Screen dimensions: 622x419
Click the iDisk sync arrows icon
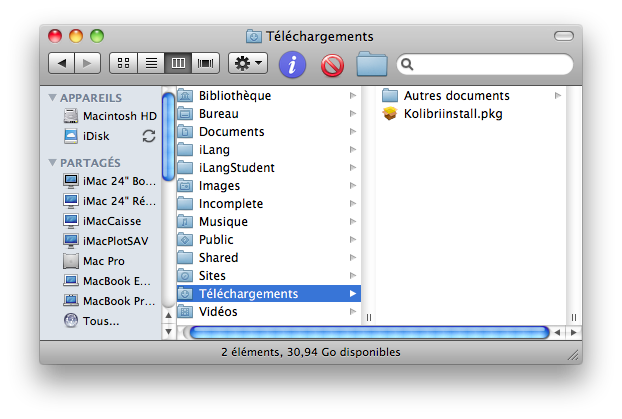149,136
